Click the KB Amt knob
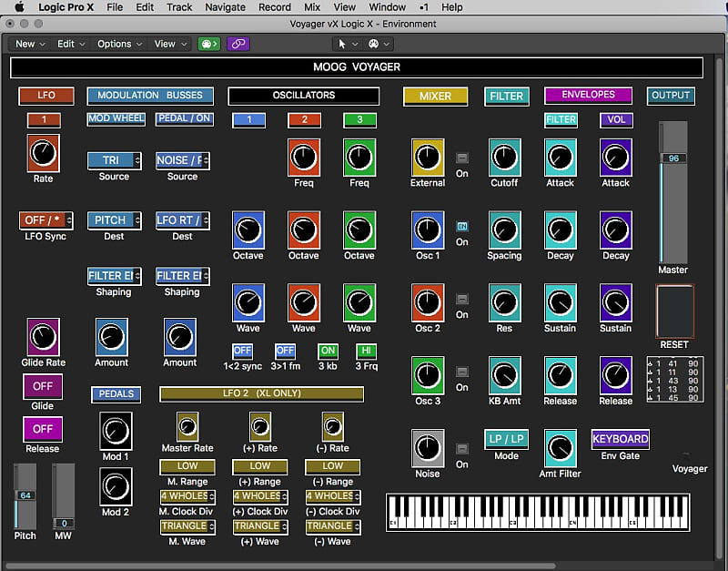The width and height of the screenshot is (728, 571). 505,376
